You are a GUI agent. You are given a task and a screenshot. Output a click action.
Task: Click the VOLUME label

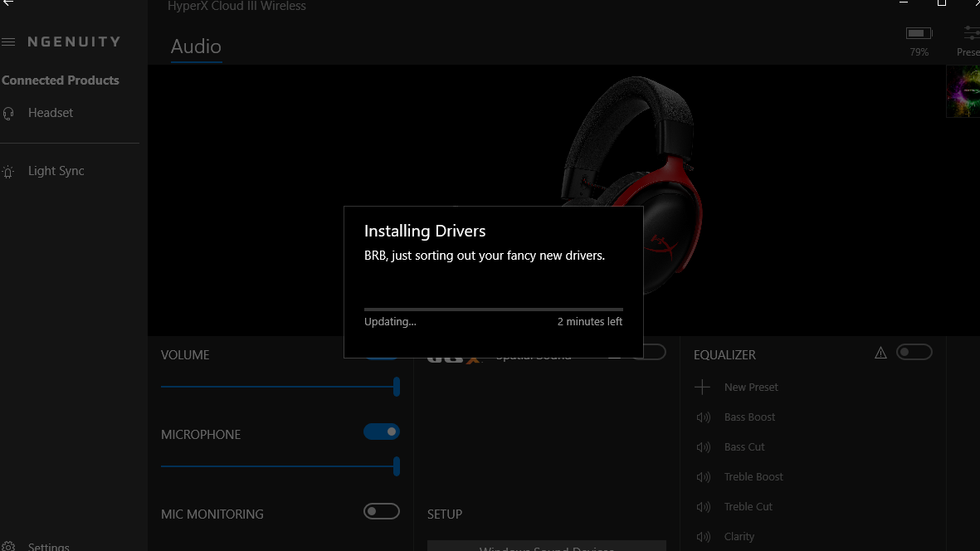[185, 355]
